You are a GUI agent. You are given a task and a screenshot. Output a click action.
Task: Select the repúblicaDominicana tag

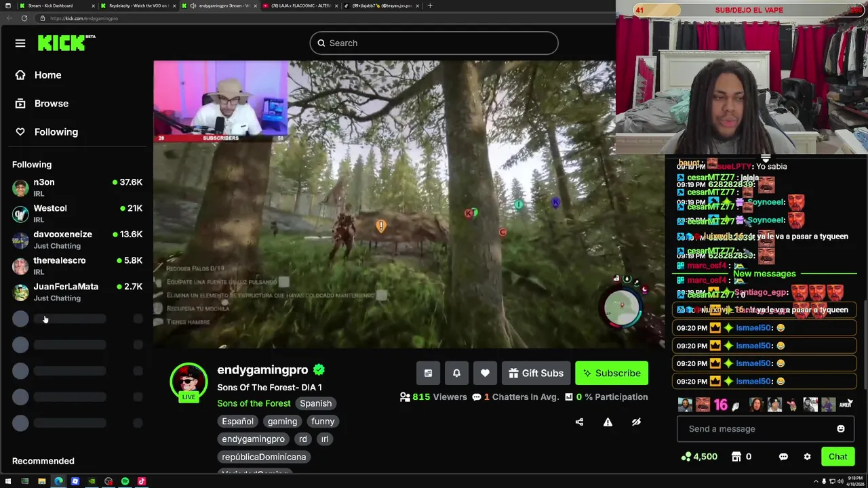264,457
